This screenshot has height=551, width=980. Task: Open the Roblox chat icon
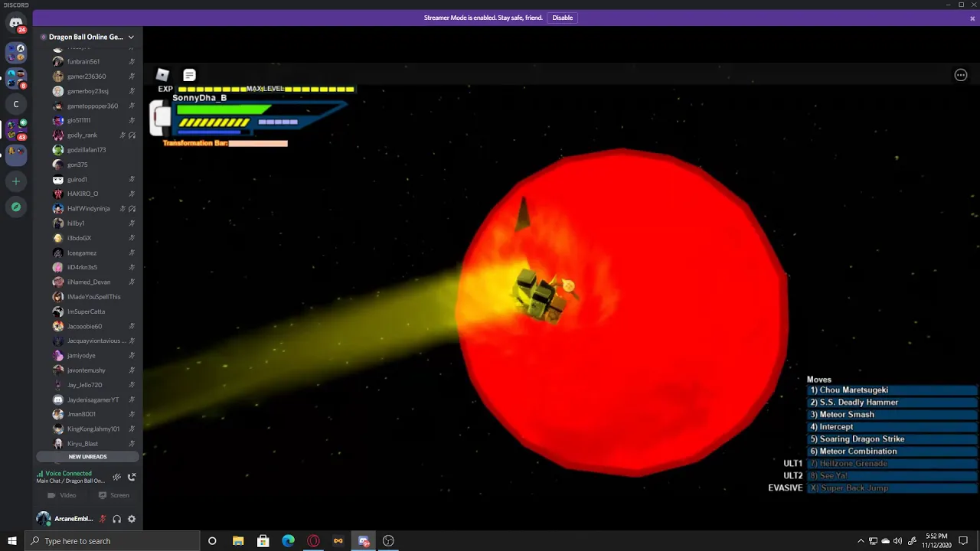[x=189, y=75]
